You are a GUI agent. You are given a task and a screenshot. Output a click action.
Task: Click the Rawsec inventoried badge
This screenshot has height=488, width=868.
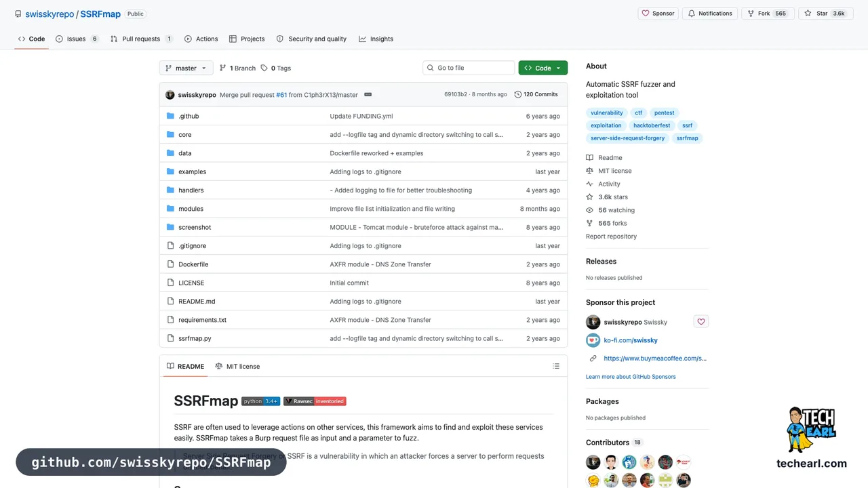click(315, 401)
